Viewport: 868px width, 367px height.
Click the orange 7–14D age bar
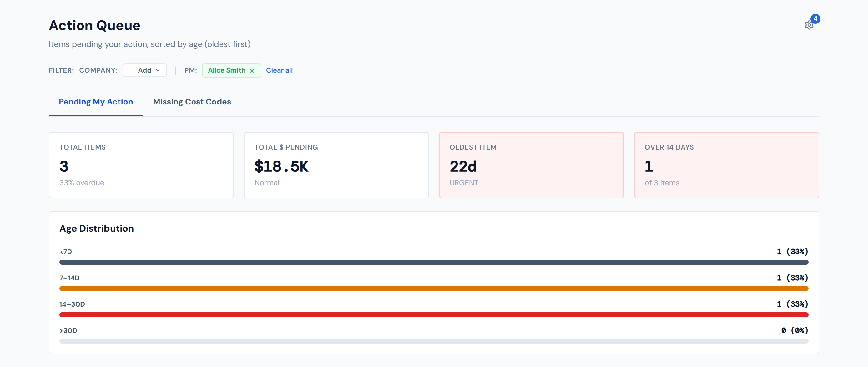tap(434, 288)
